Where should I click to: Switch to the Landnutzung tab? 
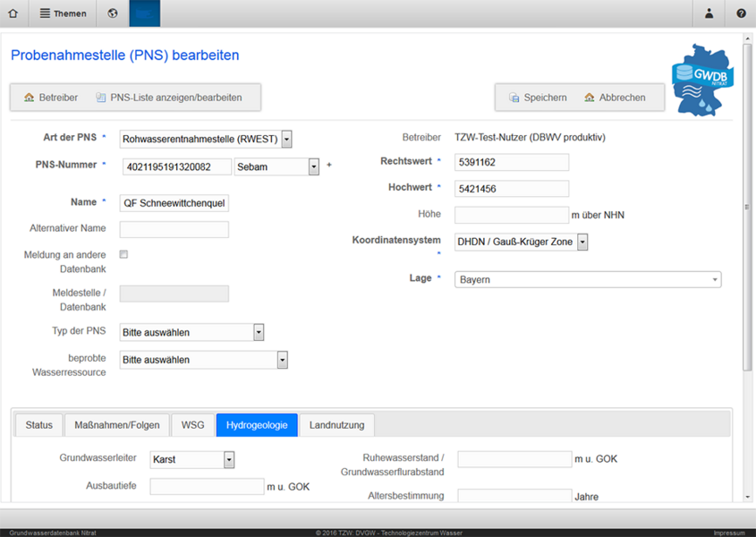[337, 425]
